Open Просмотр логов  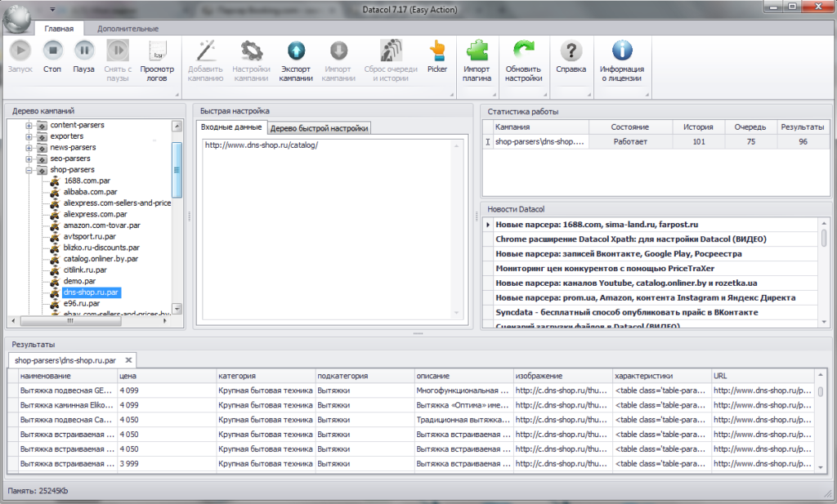(157, 60)
